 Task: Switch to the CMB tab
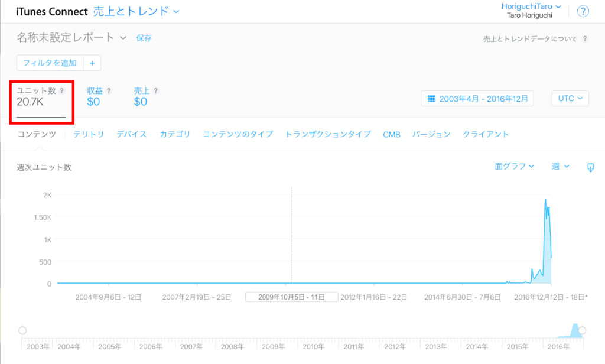(x=391, y=135)
